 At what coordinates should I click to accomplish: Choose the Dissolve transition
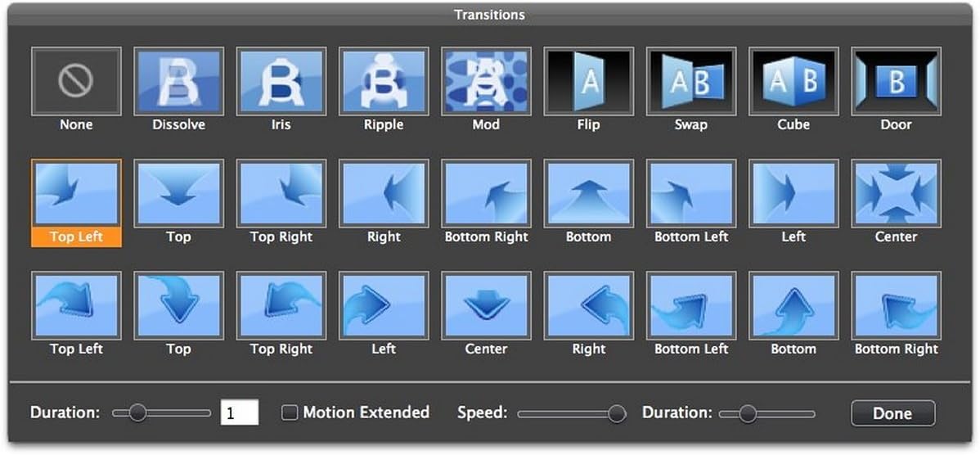click(x=178, y=81)
